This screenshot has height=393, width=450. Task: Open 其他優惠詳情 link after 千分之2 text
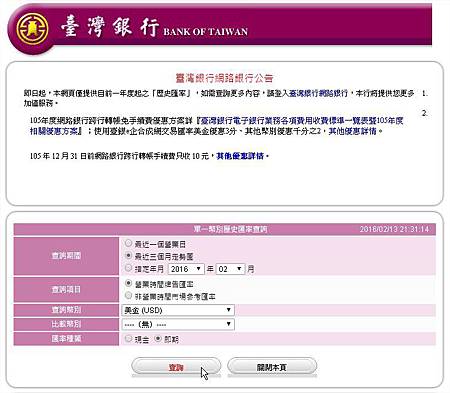(352, 131)
